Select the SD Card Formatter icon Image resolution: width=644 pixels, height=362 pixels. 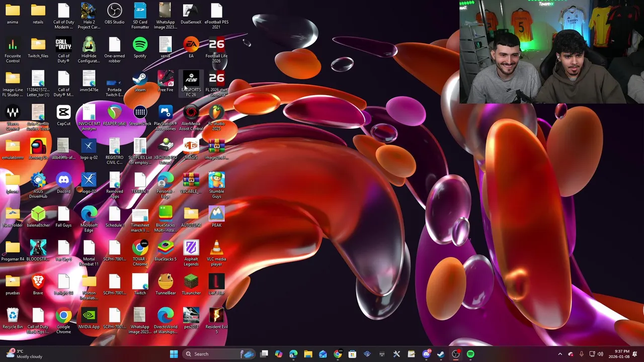pyautogui.click(x=140, y=16)
